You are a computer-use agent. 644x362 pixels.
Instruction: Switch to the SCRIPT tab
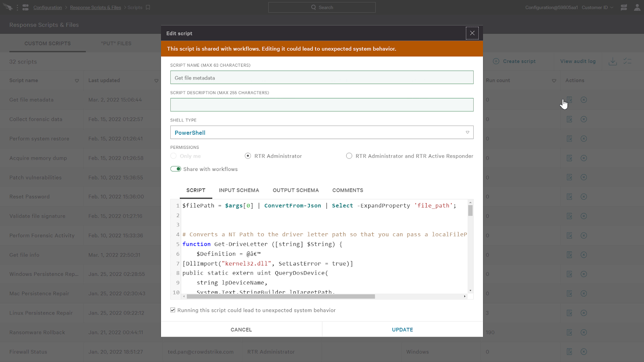[x=196, y=190]
